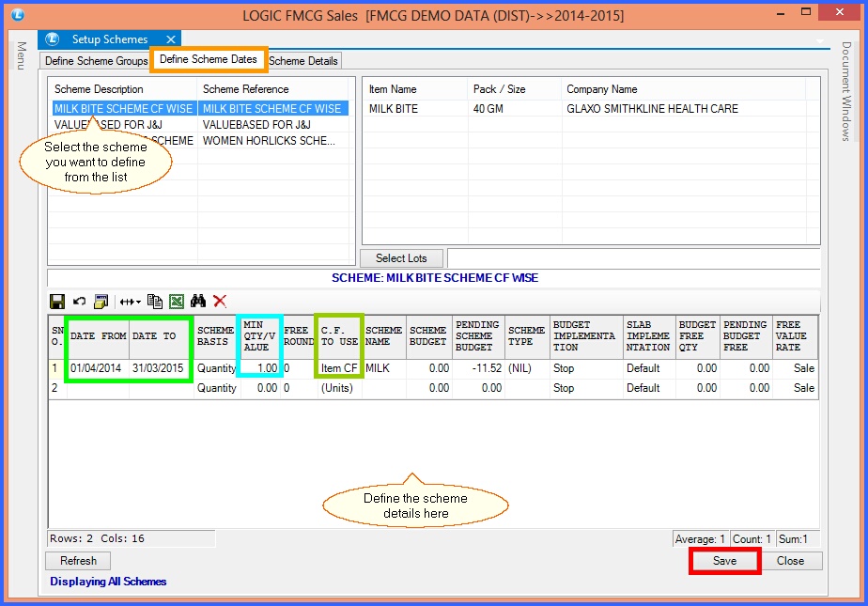Click the red X delete icon in toolbar
This screenshot has width=868, height=606.
point(220,301)
